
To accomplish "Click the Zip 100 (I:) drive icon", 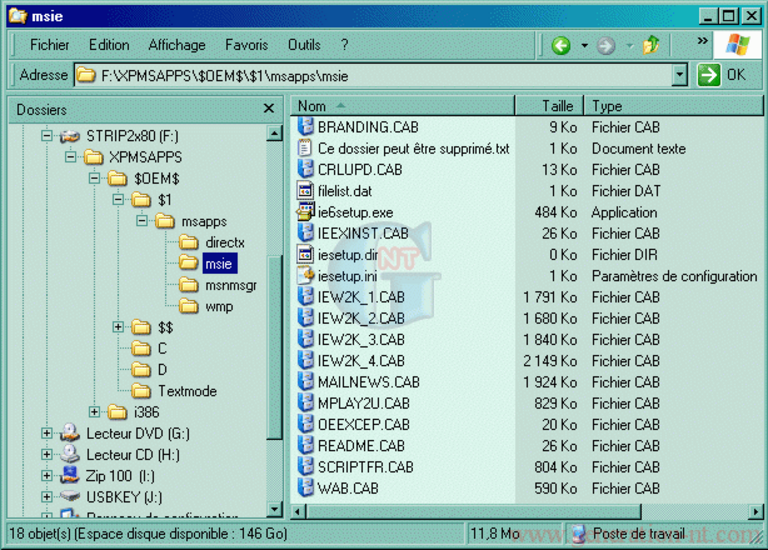I will 70,475.
